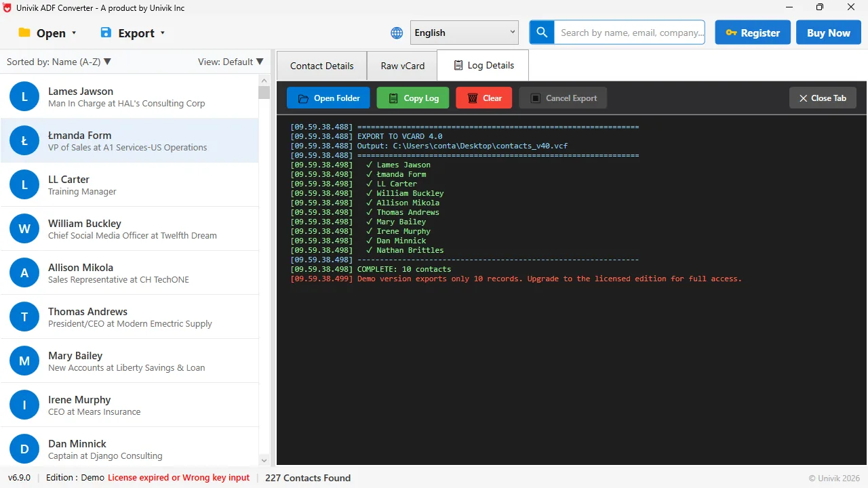Image resolution: width=868 pixels, height=488 pixels.
Task: Select contact William Buckley in the list
Action: coord(129,228)
